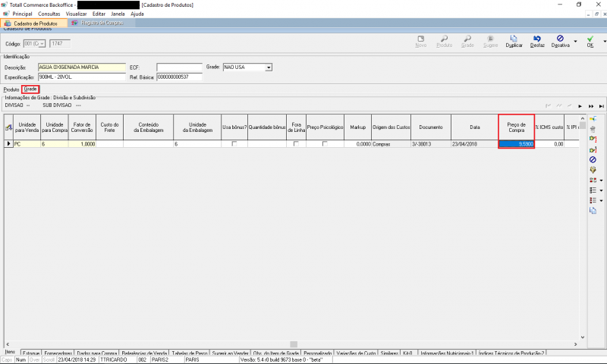Open the Grade dropdown showing NAO USA
The image size is (607, 364).
point(268,67)
